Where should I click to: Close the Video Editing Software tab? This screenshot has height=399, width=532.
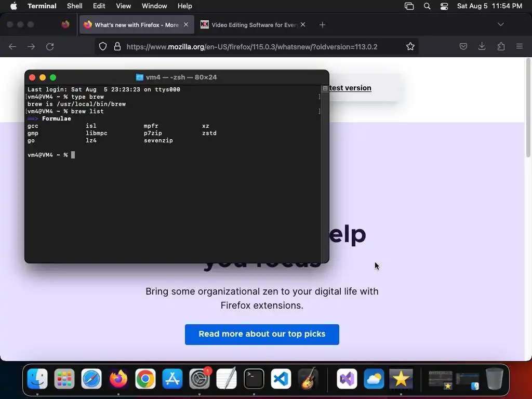303,24
